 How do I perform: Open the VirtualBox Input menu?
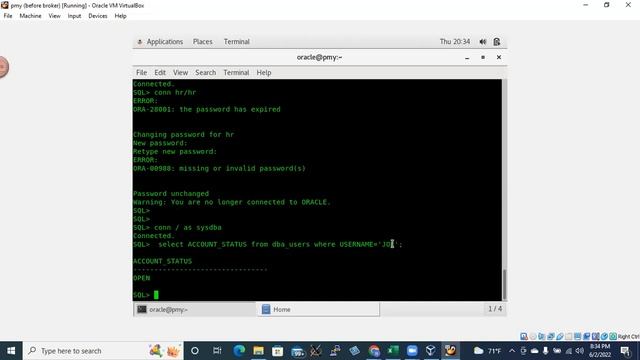coord(74,16)
